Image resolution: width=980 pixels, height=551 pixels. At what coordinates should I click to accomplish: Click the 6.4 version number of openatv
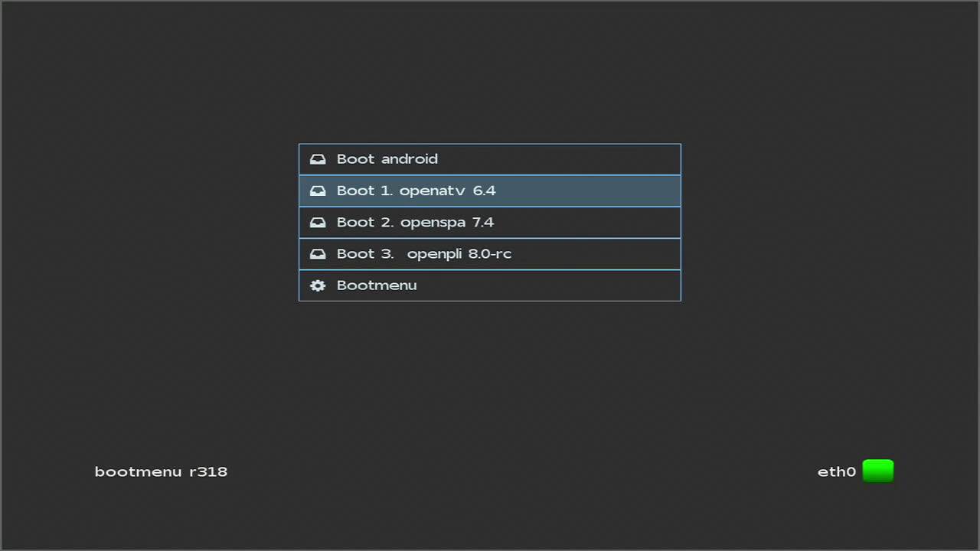(484, 191)
